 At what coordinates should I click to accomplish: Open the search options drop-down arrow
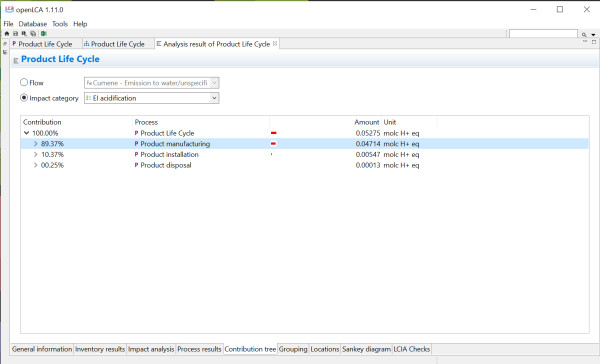pyautogui.click(x=593, y=35)
